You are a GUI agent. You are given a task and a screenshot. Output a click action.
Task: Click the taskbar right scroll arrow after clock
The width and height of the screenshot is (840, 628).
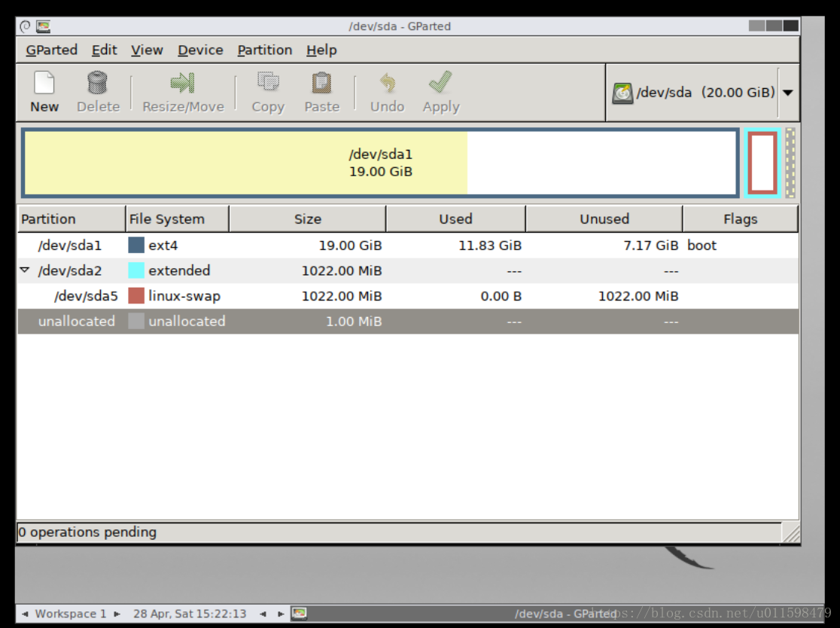pos(280,614)
